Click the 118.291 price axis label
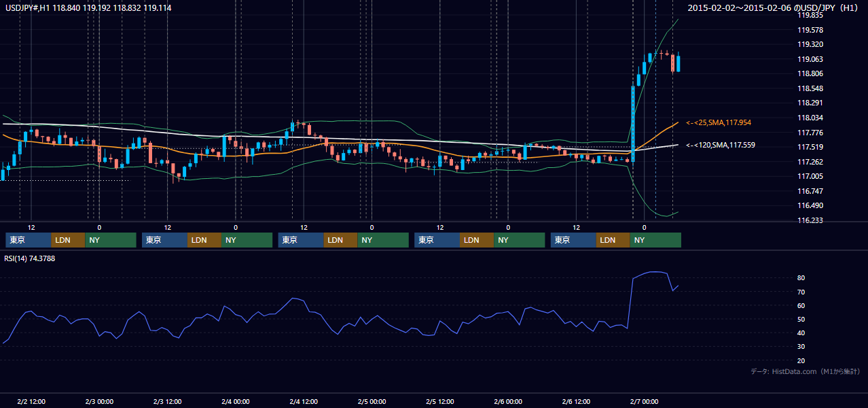Viewport: 868px width, 408px height. point(810,103)
